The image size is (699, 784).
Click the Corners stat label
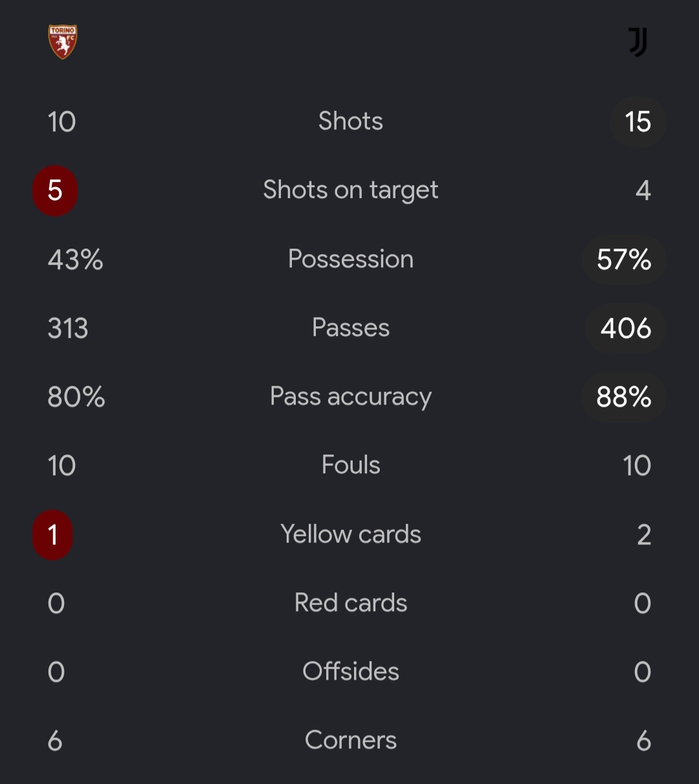pos(351,740)
